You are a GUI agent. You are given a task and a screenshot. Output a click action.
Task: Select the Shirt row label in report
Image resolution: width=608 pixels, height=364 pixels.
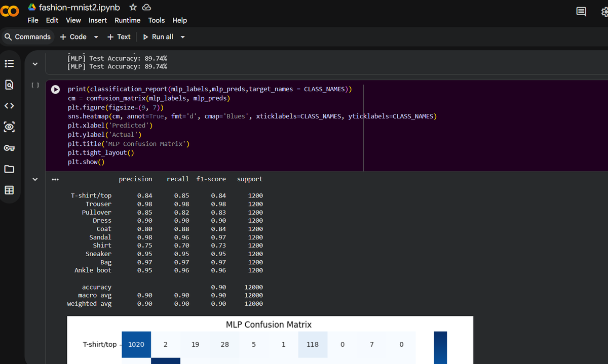click(x=102, y=246)
